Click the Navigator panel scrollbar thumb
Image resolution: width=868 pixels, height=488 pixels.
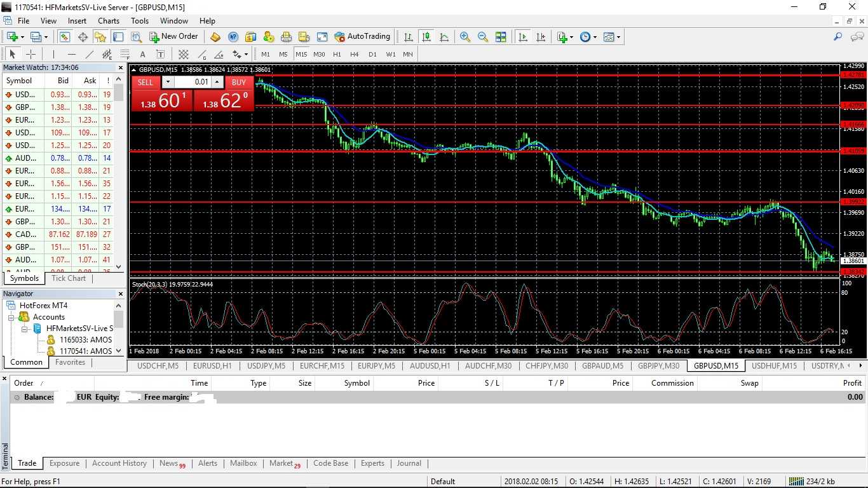[x=119, y=318]
